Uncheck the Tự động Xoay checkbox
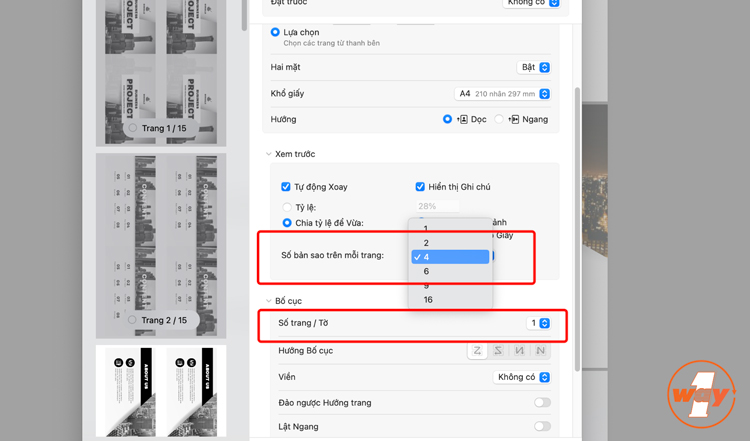Image resolution: width=750 pixels, height=441 pixels. point(286,187)
